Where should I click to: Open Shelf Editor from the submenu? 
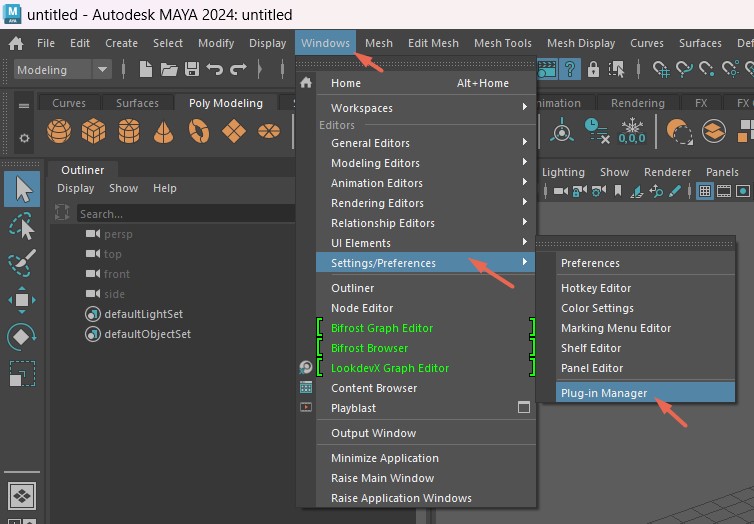tap(645, 348)
